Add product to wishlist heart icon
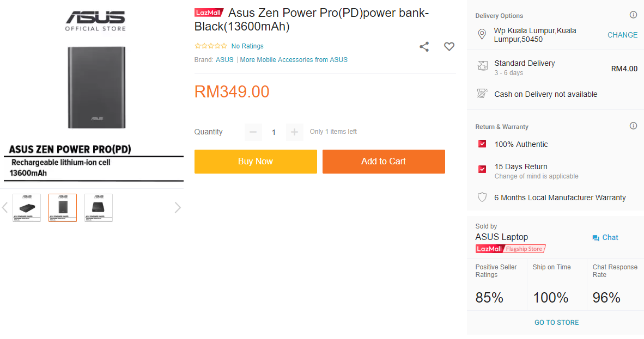The image size is (644, 339). coord(449,47)
